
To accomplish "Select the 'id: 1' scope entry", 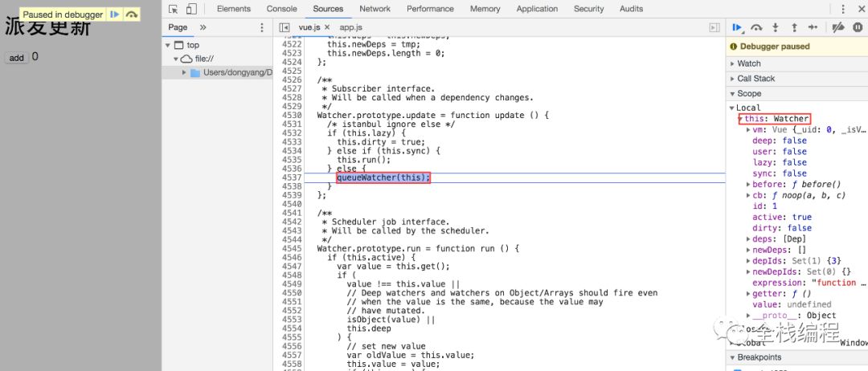I will click(765, 206).
